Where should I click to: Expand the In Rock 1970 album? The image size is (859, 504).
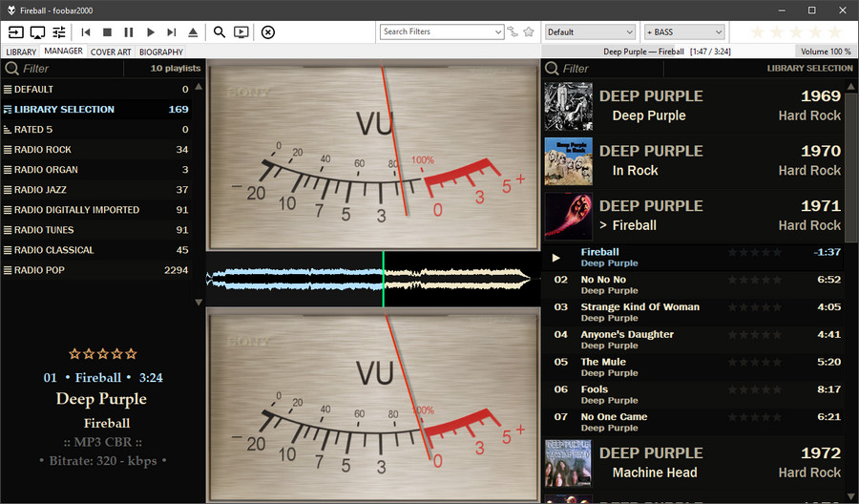[x=694, y=161]
